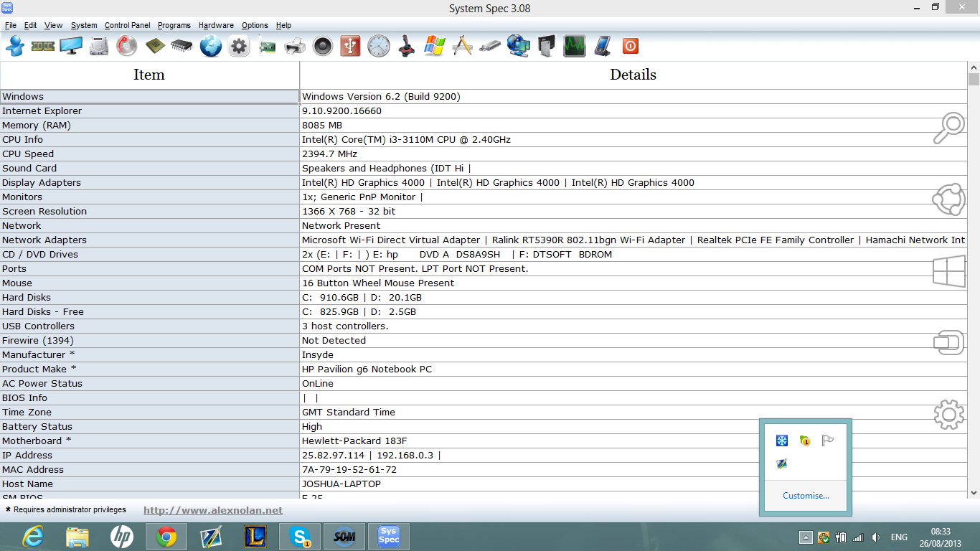Viewport: 980px width, 551px height.
Task: Click the network card toolbar icon
Action: coord(267,47)
